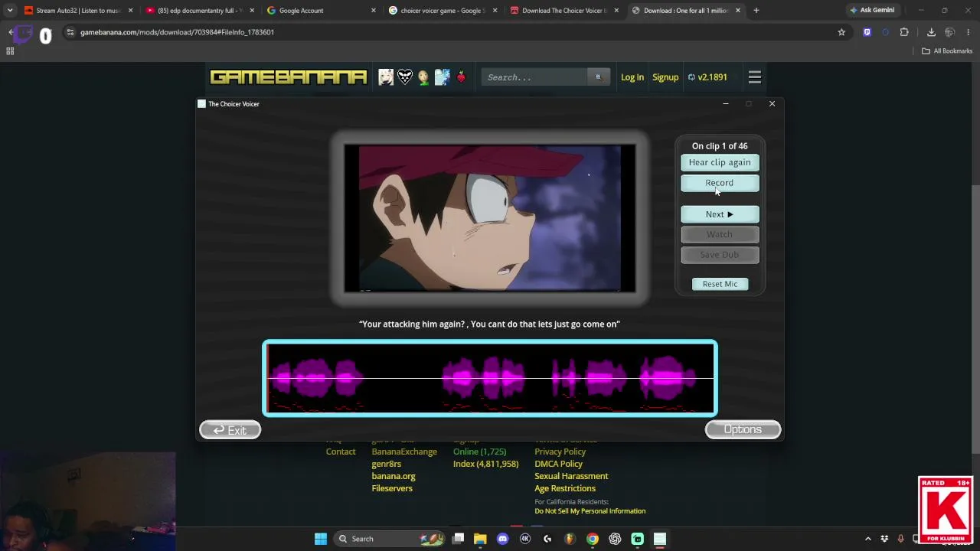Open File Explorer from the taskbar
Image resolution: width=980 pixels, height=551 pixels.
click(480, 539)
